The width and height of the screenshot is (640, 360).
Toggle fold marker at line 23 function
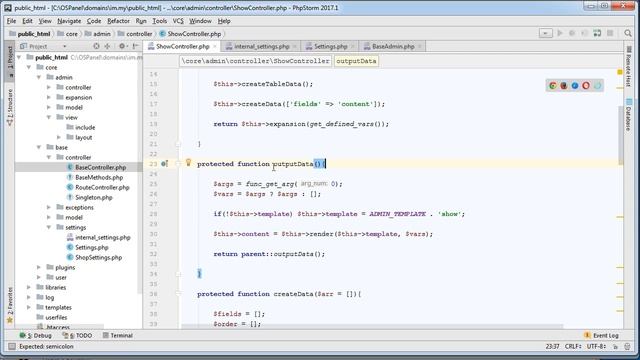[178, 164]
